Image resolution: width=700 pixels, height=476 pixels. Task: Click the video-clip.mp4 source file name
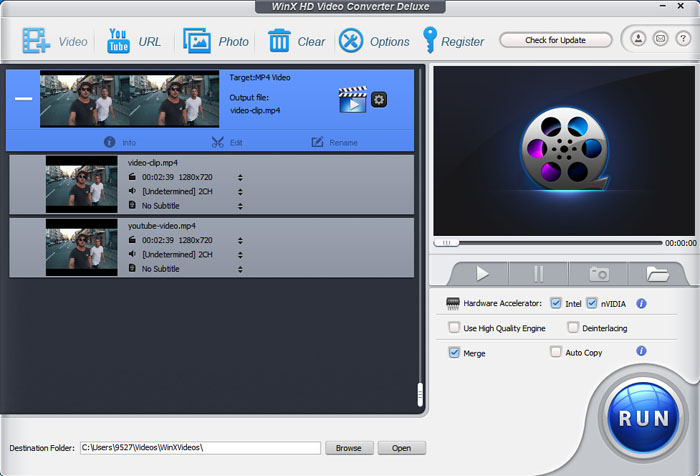point(153,163)
